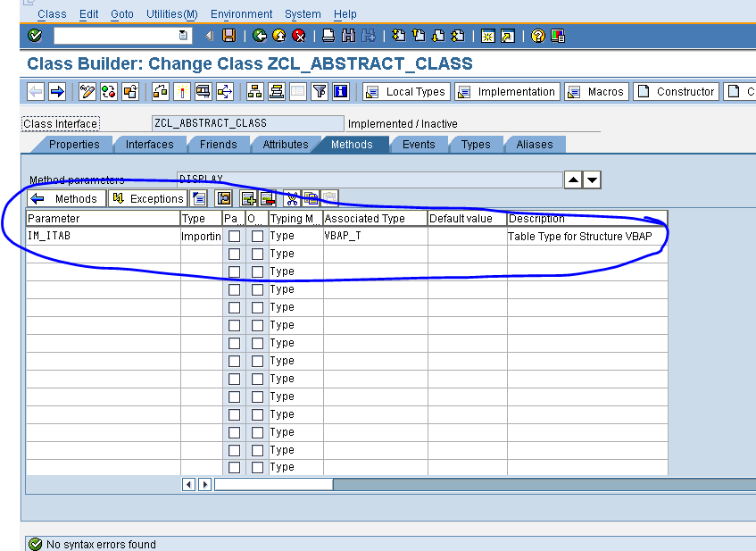Click the green Back arrow icon
The image size is (756, 551).
(260, 36)
